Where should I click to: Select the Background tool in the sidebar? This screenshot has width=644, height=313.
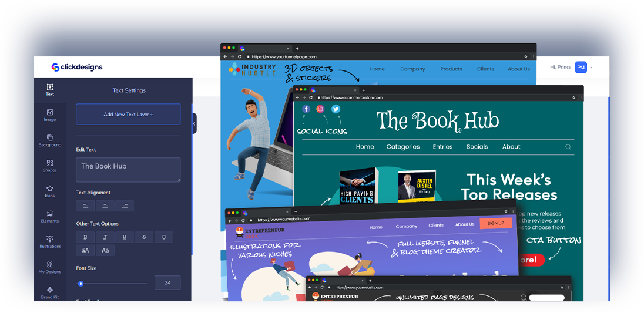point(50,141)
